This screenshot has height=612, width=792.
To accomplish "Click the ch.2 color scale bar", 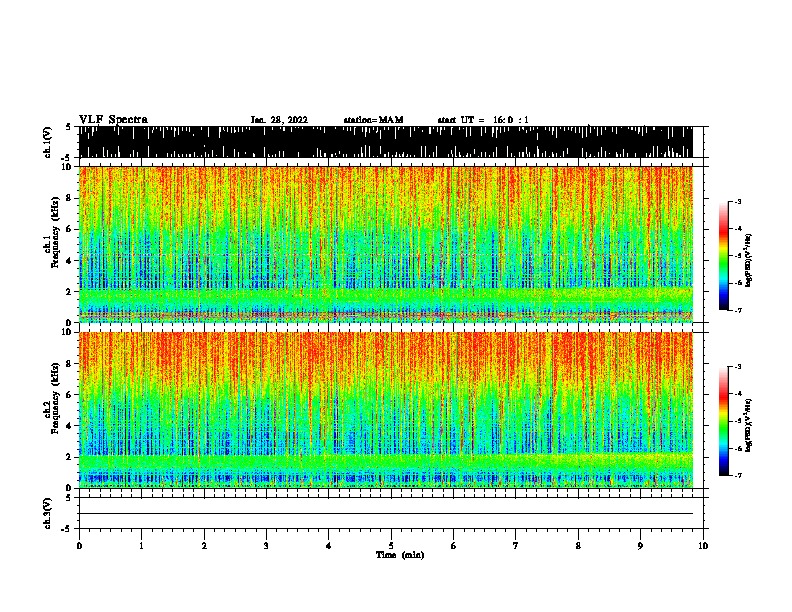I will [723, 421].
